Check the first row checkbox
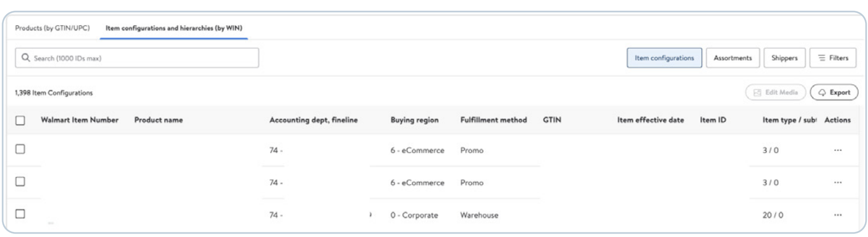This screenshot has height=237, width=868. click(20, 149)
